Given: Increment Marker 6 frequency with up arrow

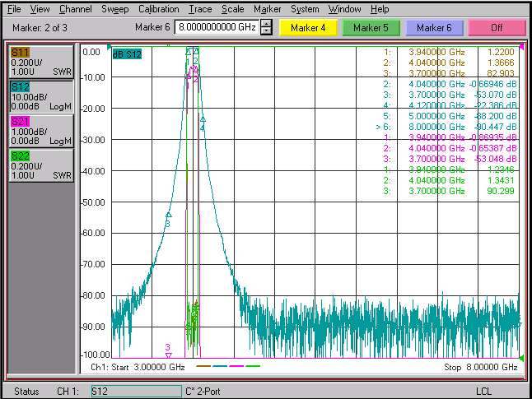Looking at the screenshot, I should coord(267,23).
